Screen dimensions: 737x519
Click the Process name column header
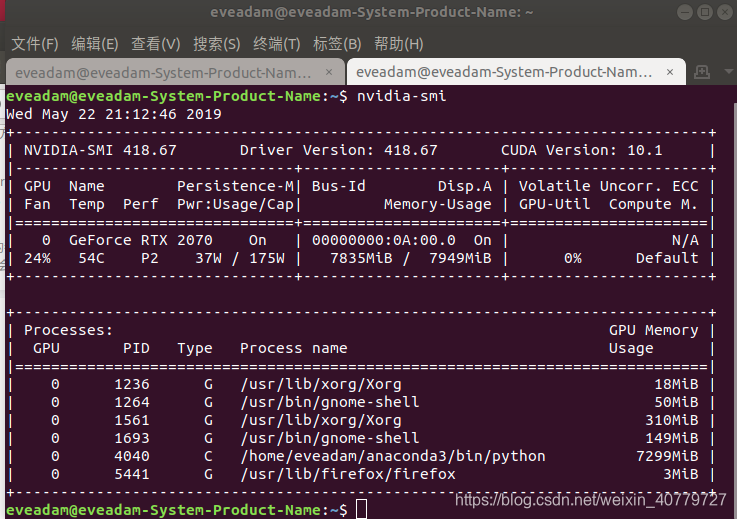tap(294, 348)
